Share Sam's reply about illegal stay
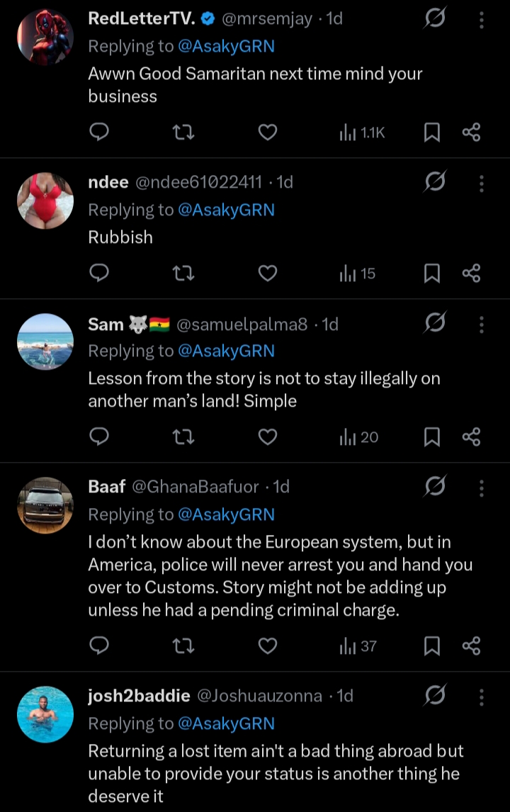The height and width of the screenshot is (812, 510). point(471,437)
